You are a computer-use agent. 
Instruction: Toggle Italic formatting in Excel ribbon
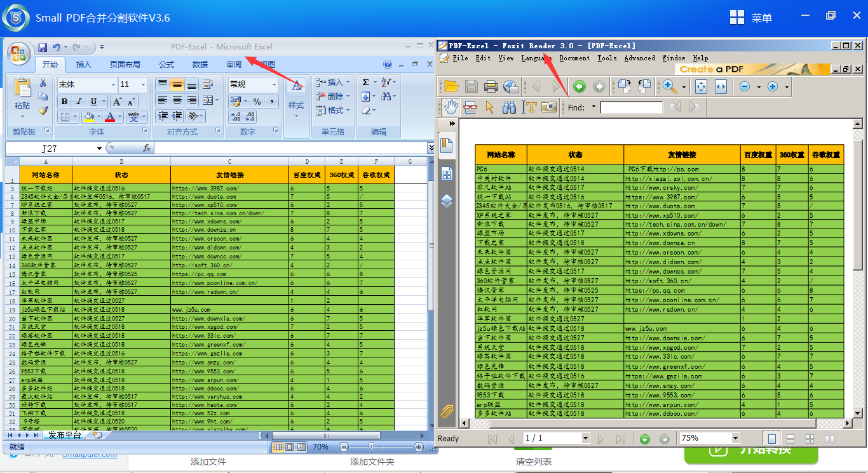(x=79, y=102)
